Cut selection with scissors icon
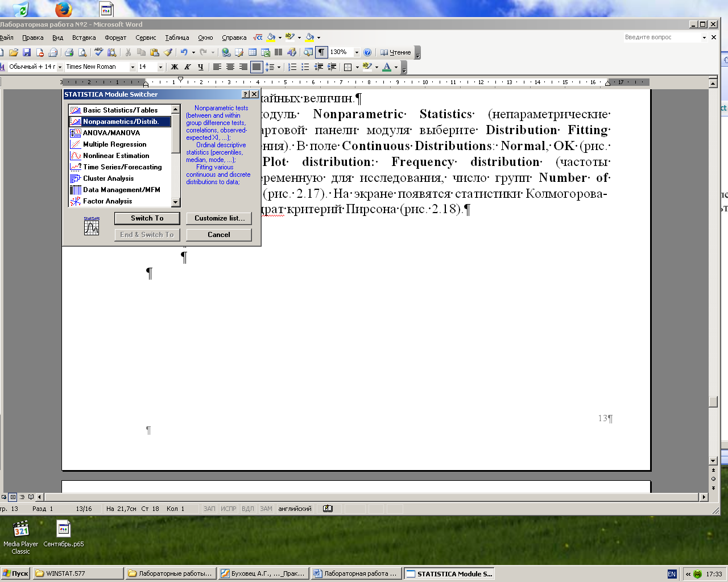Screen dimensions: 728x582 pyautogui.click(x=128, y=52)
